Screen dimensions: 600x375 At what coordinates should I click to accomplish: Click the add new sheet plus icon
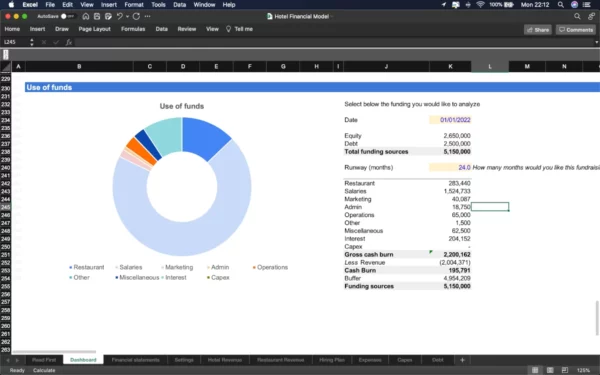point(462,360)
